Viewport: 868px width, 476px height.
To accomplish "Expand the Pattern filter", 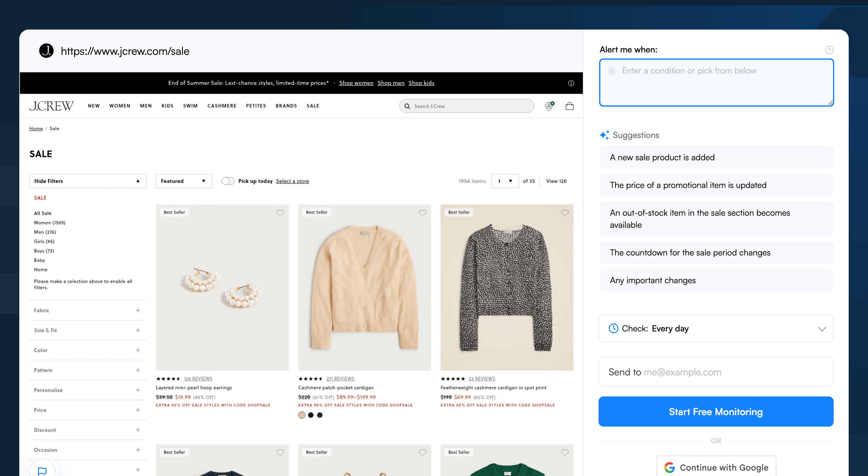I will [88, 370].
